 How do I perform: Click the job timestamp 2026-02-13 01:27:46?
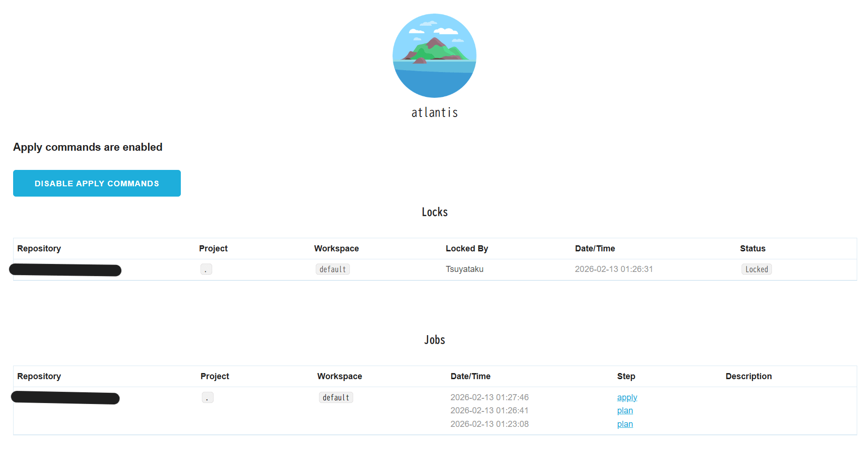(x=490, y=397)
